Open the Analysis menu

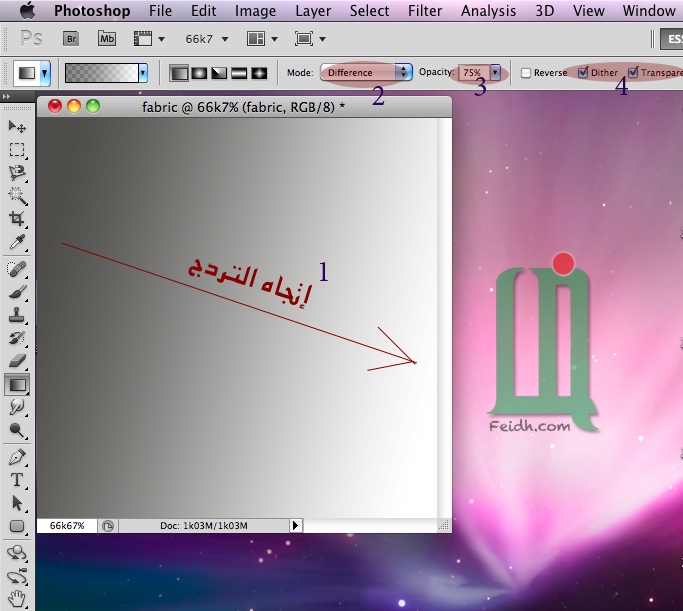tap(488, 10)
